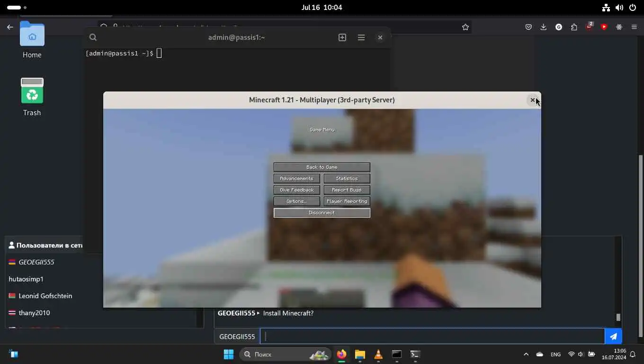
Task: Click the atom-shaped extension icon
Action: pyautogui.click(x=619, y=27)
